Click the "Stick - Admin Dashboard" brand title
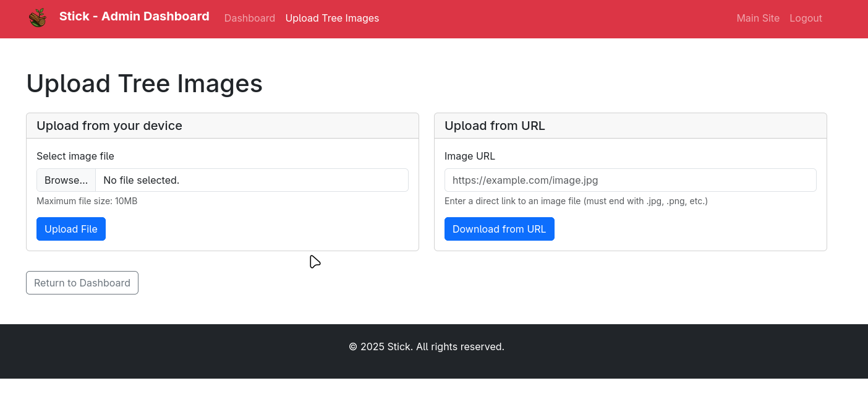The width and height of the screenshot is (868, 417). pos(134,17)
